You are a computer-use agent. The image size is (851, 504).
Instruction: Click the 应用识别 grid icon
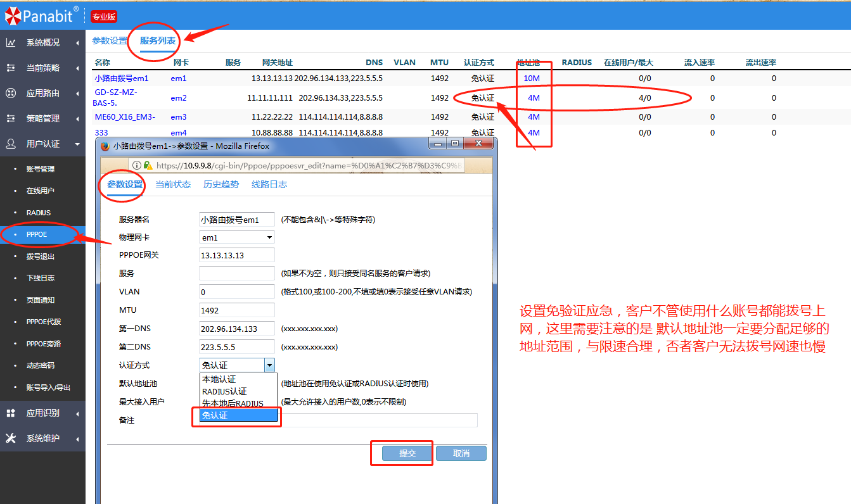click(11, 413)
